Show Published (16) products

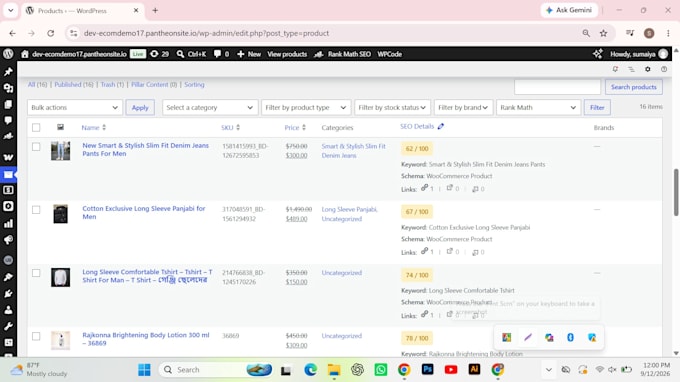pos(74,85)
